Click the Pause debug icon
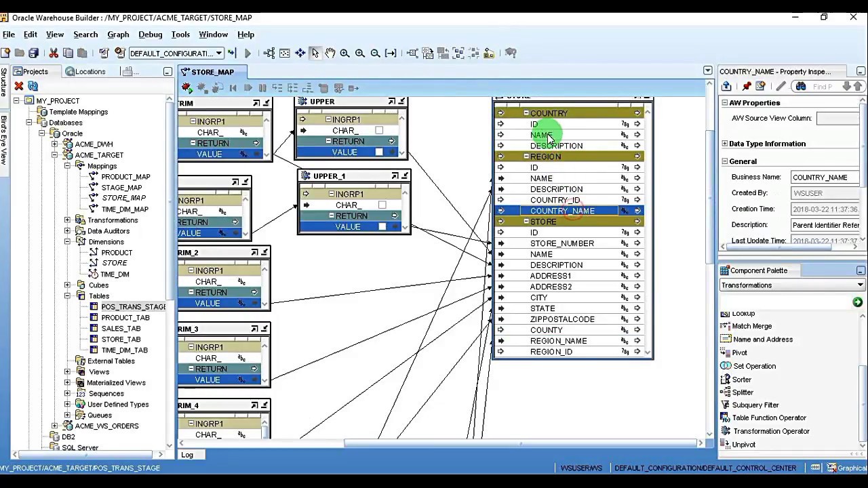The height and width of the screenshot is (488, 868). tap(262, 88)
